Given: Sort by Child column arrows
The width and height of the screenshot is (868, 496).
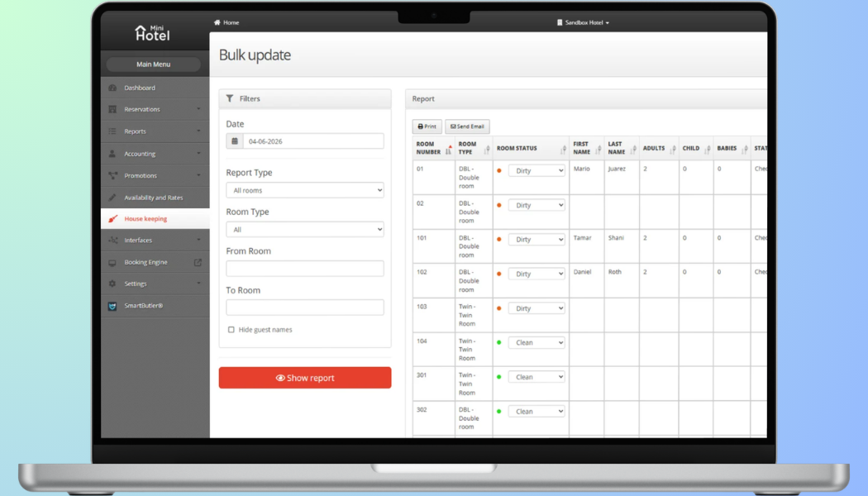Looking at the screenshot, I should [708, 148].
